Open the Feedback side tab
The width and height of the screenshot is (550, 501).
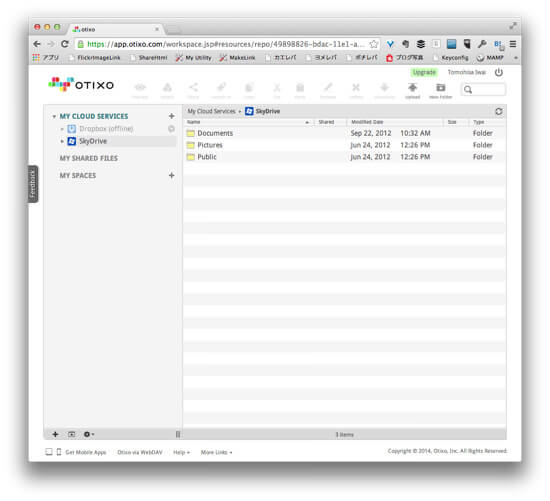(x=33, y=184)
